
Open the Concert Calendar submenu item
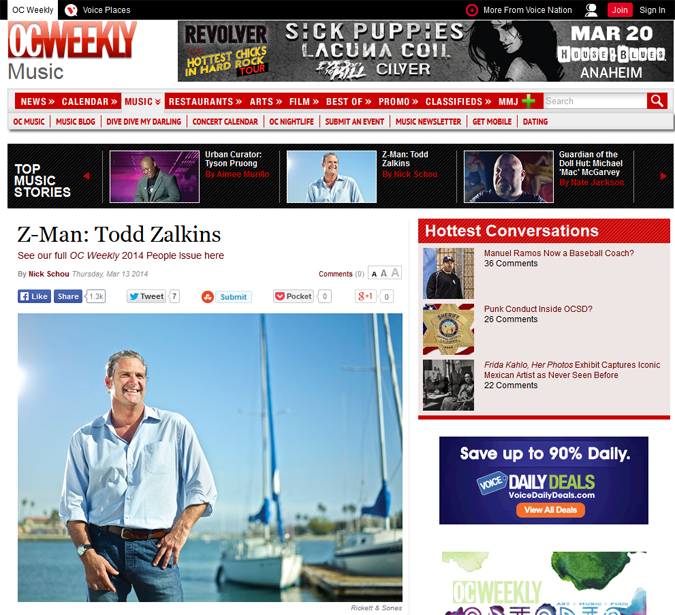[225, 122]
